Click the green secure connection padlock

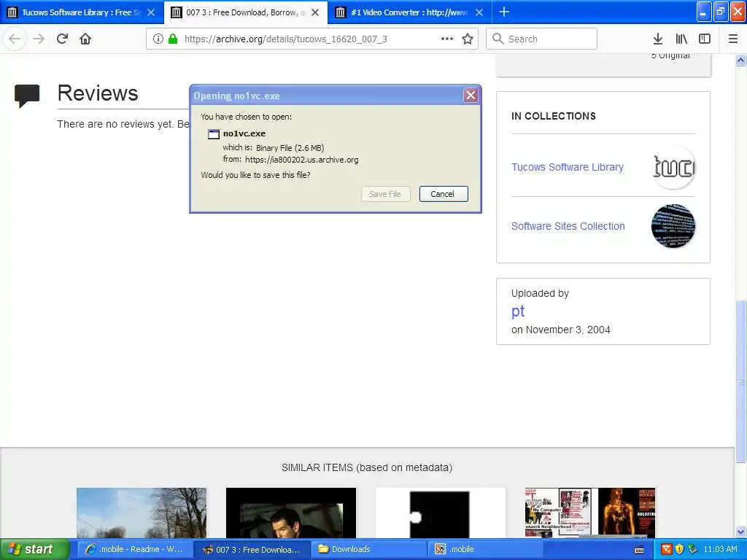pyautogui.click(x=173, y=39)
